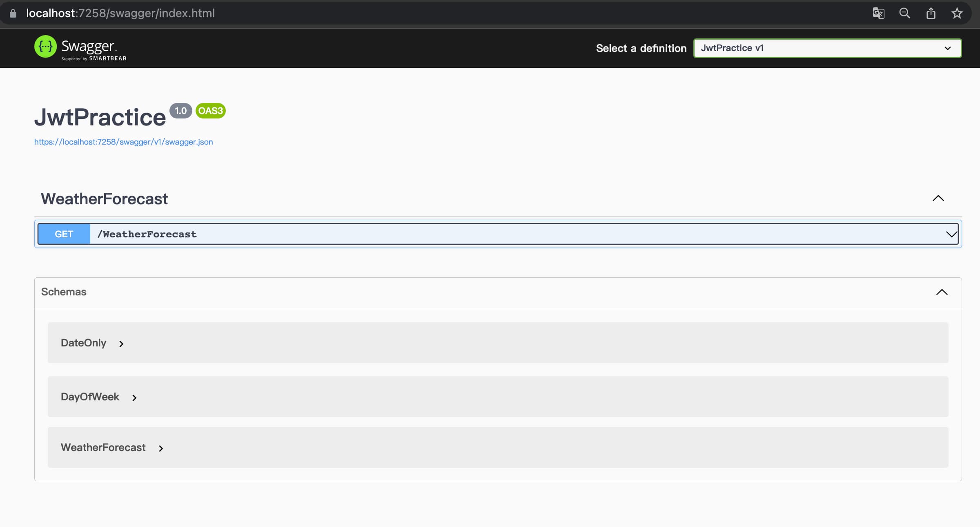980x527 pixels.
Task: Click the DateOnly schema name
Action: 83,343
